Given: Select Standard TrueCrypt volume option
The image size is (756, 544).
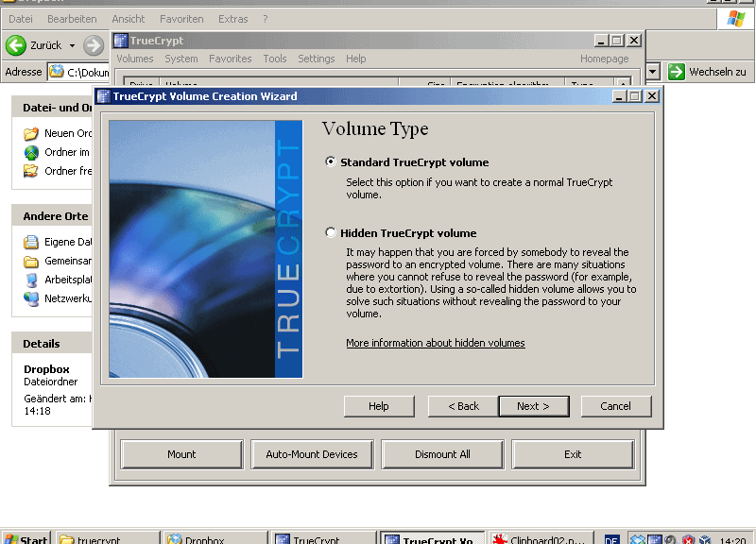Looking at the screenshot, I should click(x=330, y=161).
